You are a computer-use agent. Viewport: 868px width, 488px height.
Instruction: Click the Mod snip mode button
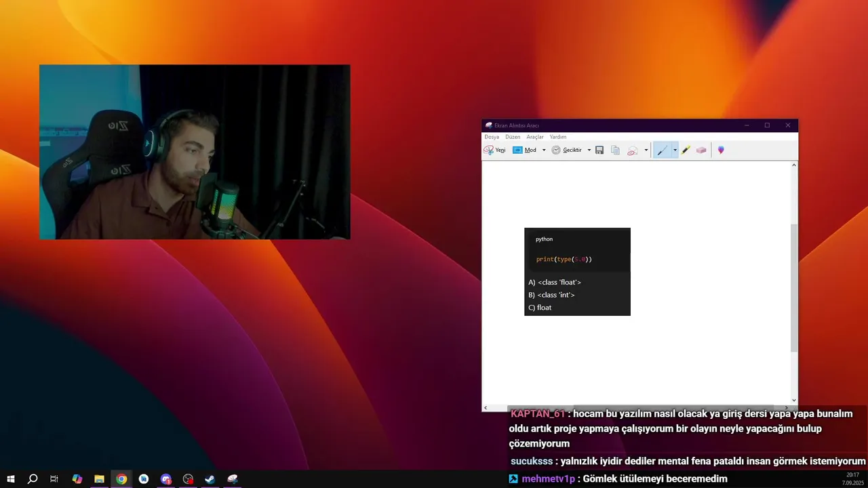[525, 150]
